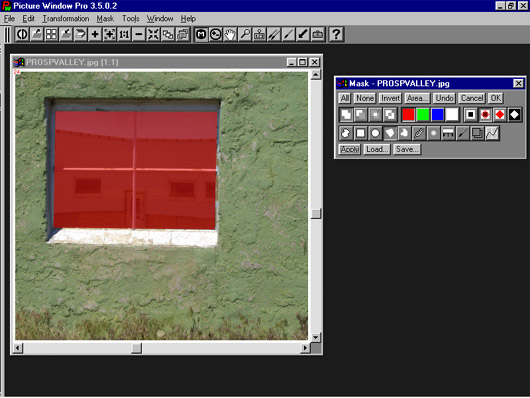This screenshot has width=530, height=398.
Task: Click the bracketed plus zoom icon
Action: coord(110,34)
